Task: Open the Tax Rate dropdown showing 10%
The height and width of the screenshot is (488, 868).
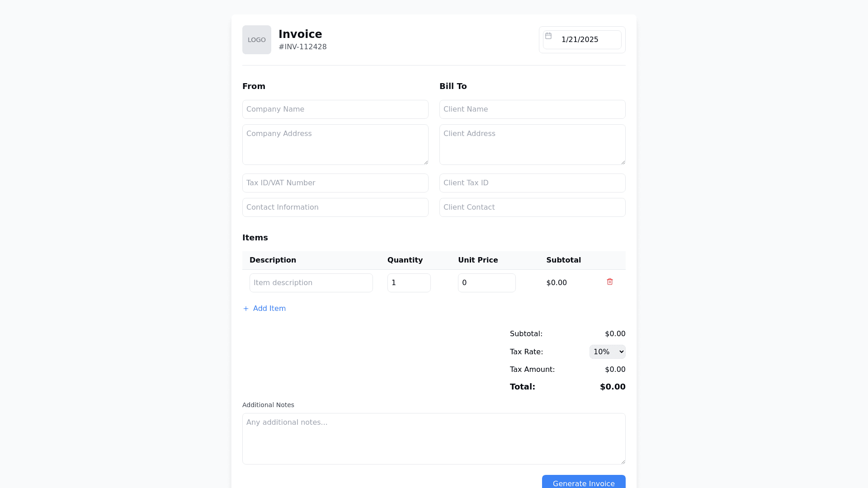Action: (607, 352)
